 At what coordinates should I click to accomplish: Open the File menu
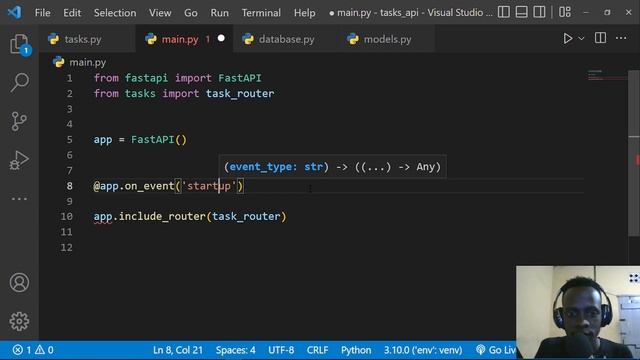42,13
